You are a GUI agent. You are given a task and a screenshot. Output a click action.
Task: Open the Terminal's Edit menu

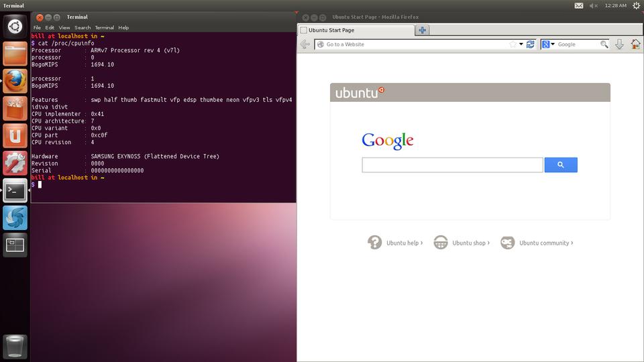point(50,27)
